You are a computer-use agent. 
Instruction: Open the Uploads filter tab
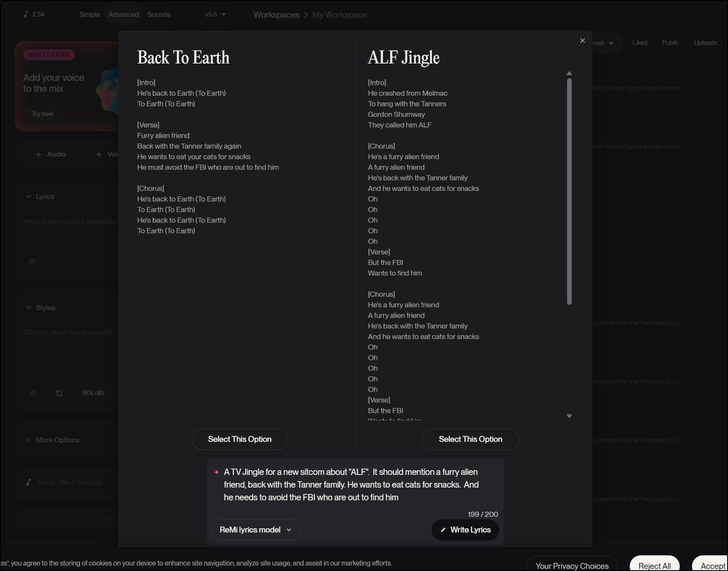tap(705, 43)
